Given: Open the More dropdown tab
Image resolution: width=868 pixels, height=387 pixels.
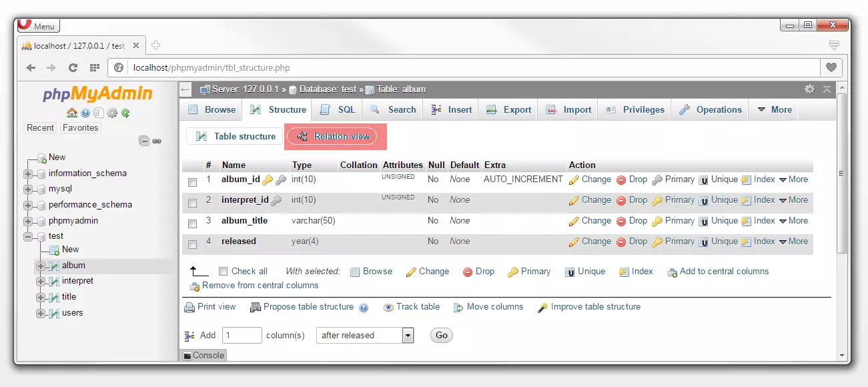Looking at the screenshot, I should [x=774, y=110].
